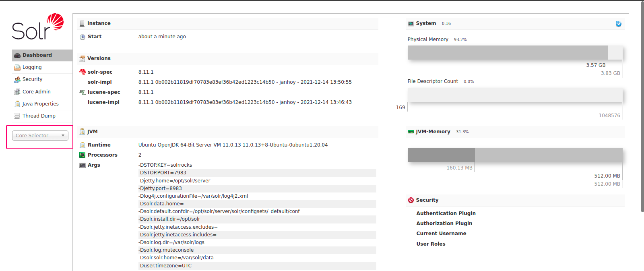644x271 pixels.
Task: Click the clock icon next to Start
Action: [x=83, y=37]
